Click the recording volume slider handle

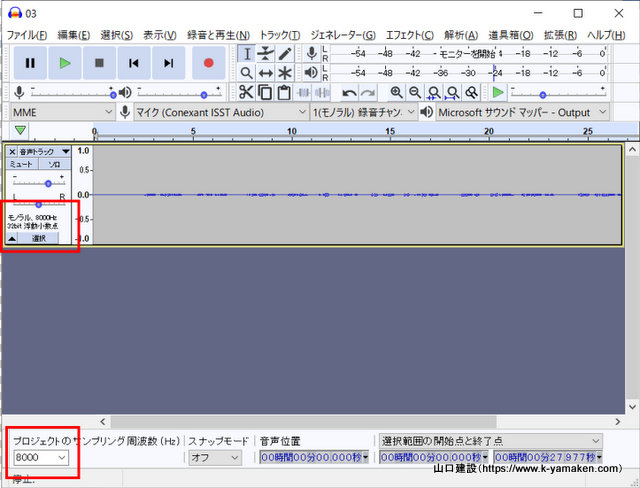coord(113,95)
